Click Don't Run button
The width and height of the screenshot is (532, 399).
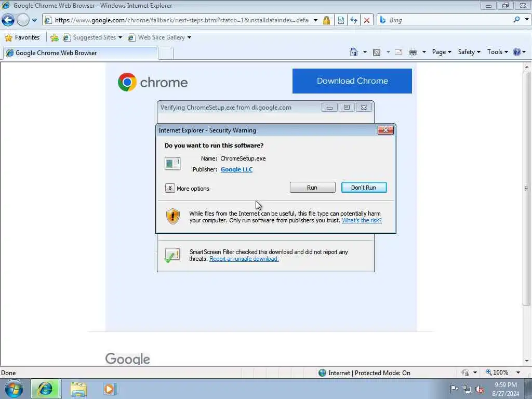[364, 187]
